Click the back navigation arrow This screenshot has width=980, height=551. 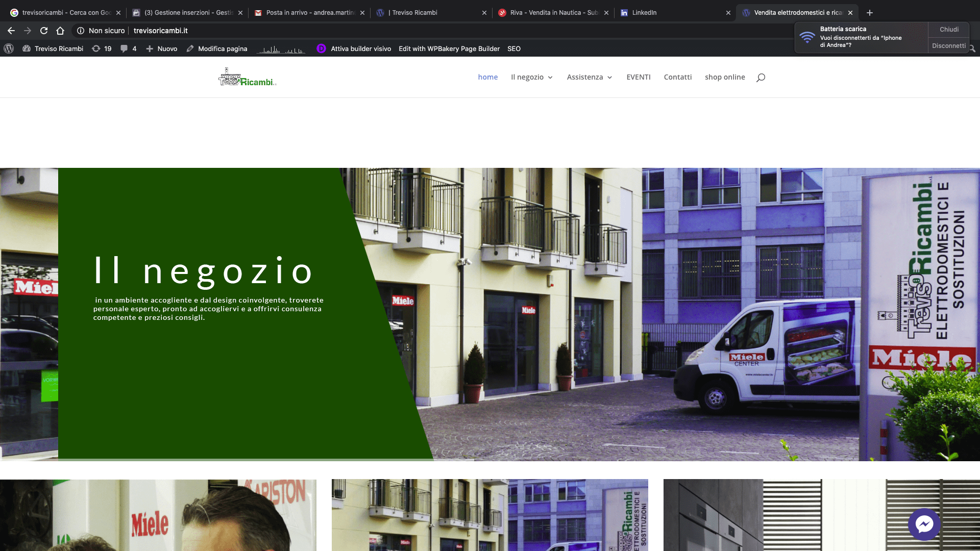click(11, 31)
